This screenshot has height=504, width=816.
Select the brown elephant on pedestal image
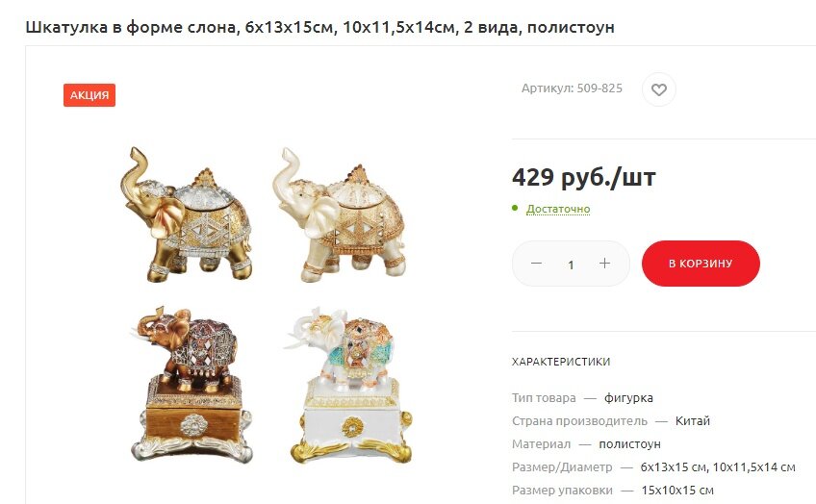(x=191, y=385)
